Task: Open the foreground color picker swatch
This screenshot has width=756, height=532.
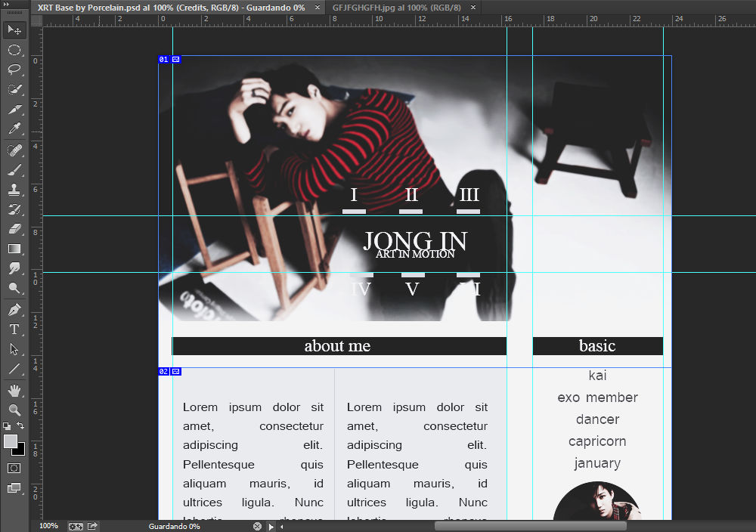Action: tap(10, 441)
